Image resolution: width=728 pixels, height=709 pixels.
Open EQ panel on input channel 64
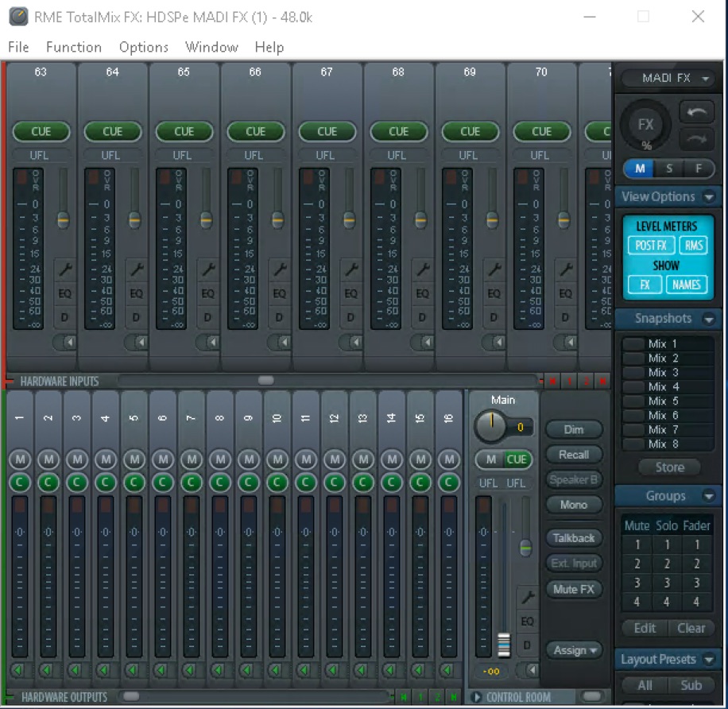tap(136, 293)
